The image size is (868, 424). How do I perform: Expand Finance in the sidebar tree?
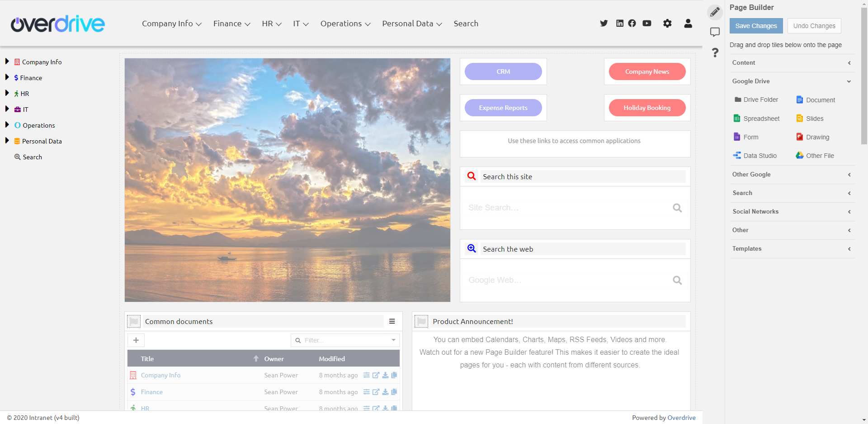(x=7, y=77)
